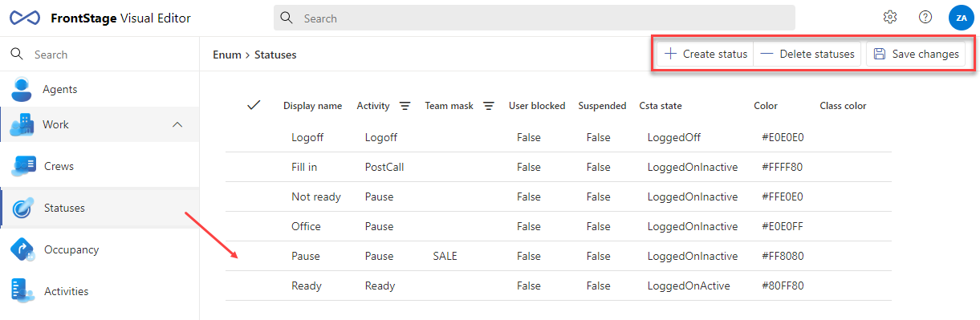Click the top Search field
Image resolution: width=980 pixels, height=320 pixels.
click(534, 18)
